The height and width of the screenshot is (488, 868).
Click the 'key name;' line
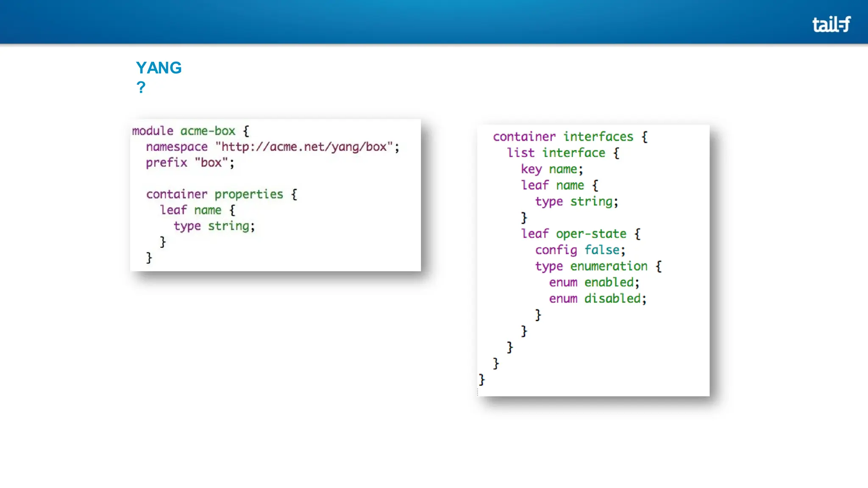(552, 169)
